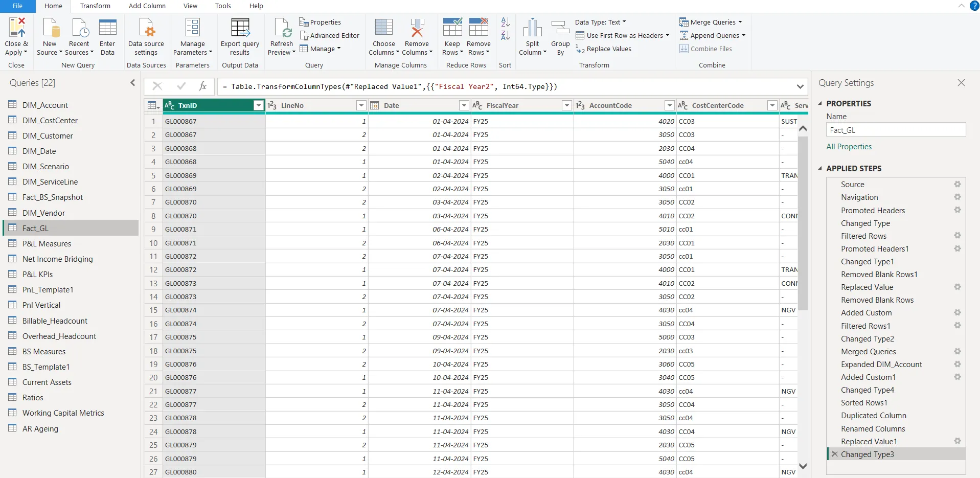Screen dimensions: 980x478
Task: Open the Data Type: Text dropdown
Action: tap(600, 22)
